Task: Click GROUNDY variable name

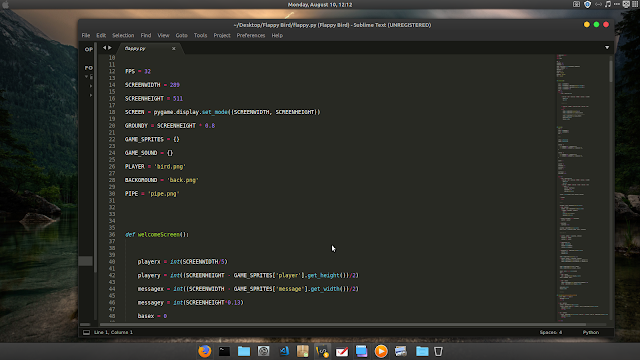Action: point(136,126)
